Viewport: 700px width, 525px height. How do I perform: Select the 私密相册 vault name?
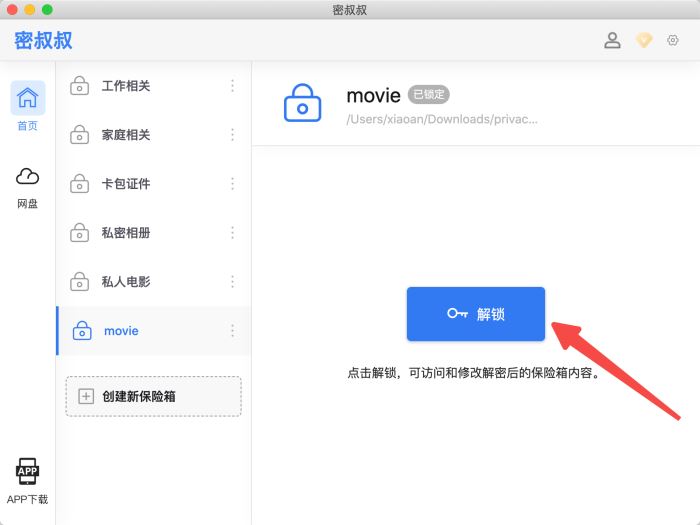tap(126, 233)
